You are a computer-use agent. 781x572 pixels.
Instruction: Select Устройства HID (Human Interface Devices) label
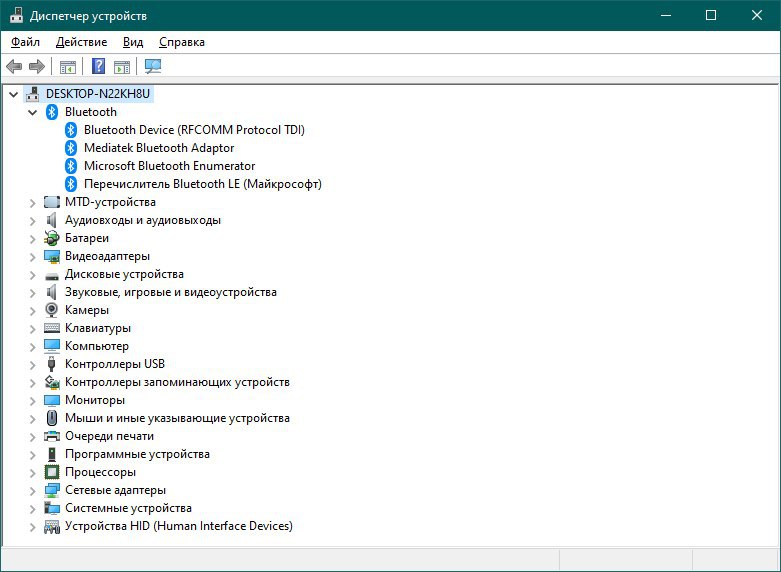click(179, 526)
